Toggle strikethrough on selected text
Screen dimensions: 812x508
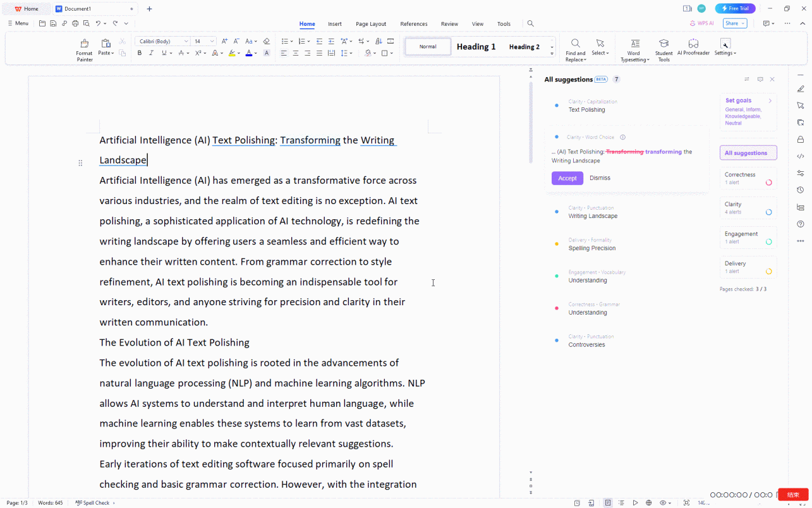click(181, 53)
